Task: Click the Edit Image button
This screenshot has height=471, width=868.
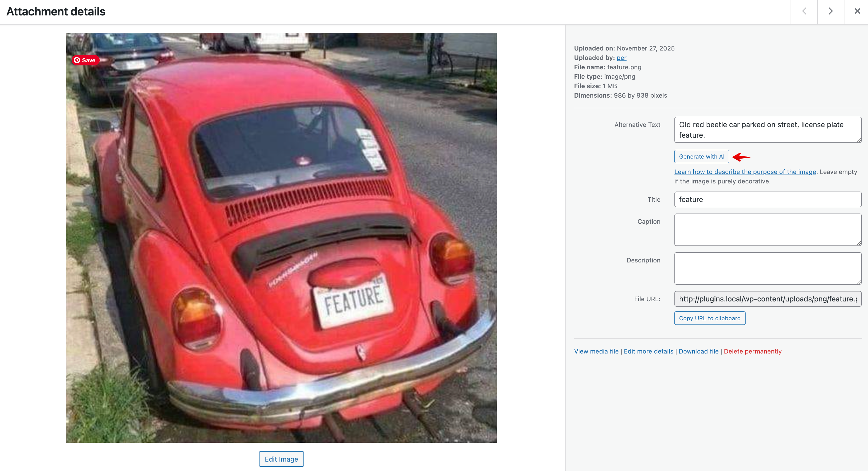Action: 281,459
